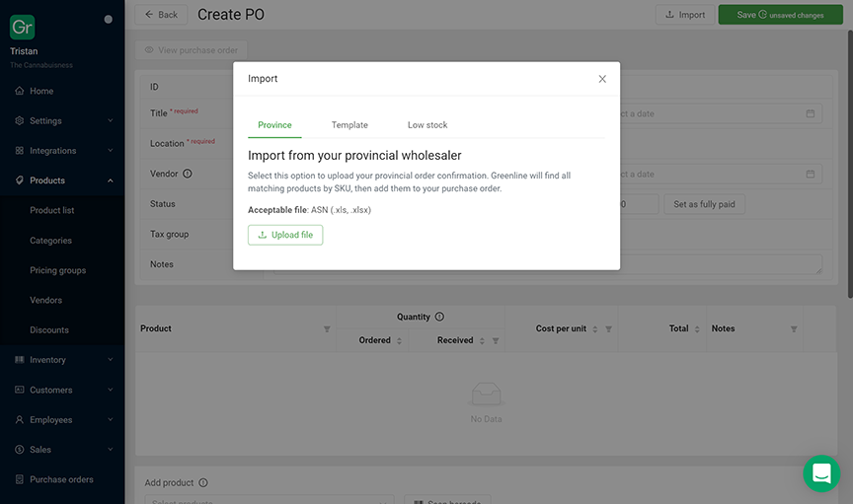Toggle the sidebar collapse dot
Screen dimensions: 853x504
[109, 20]
